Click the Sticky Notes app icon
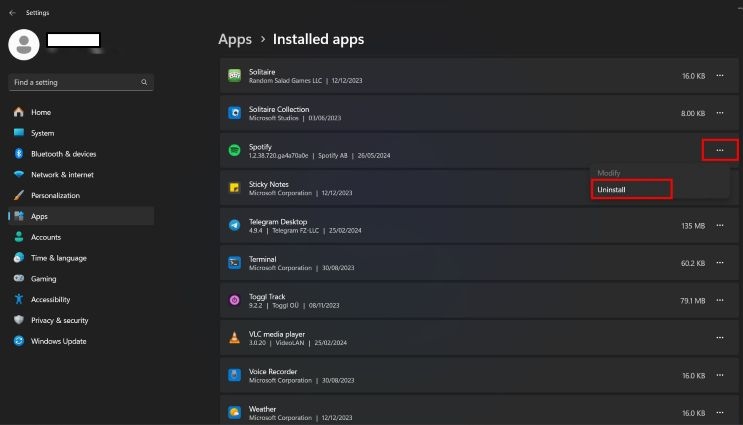The height and width of the screenshot is (425, 743). (234, 188)
